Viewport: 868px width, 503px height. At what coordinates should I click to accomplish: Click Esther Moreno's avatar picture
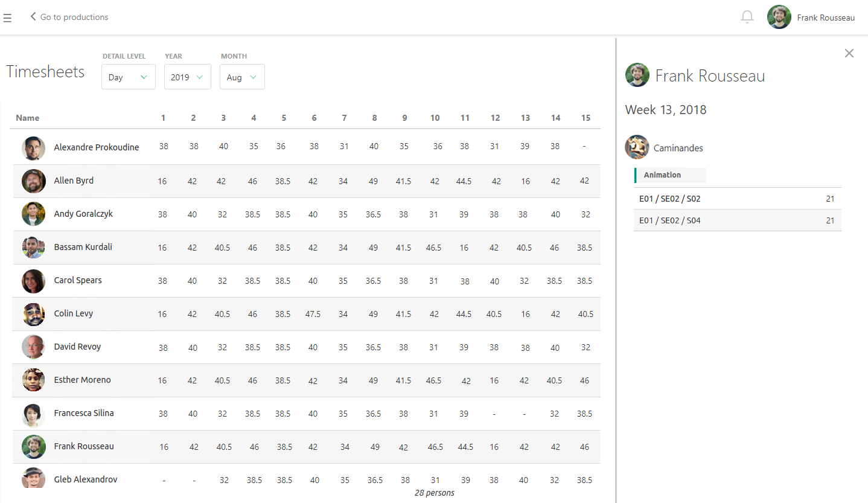tap(34, 380)
